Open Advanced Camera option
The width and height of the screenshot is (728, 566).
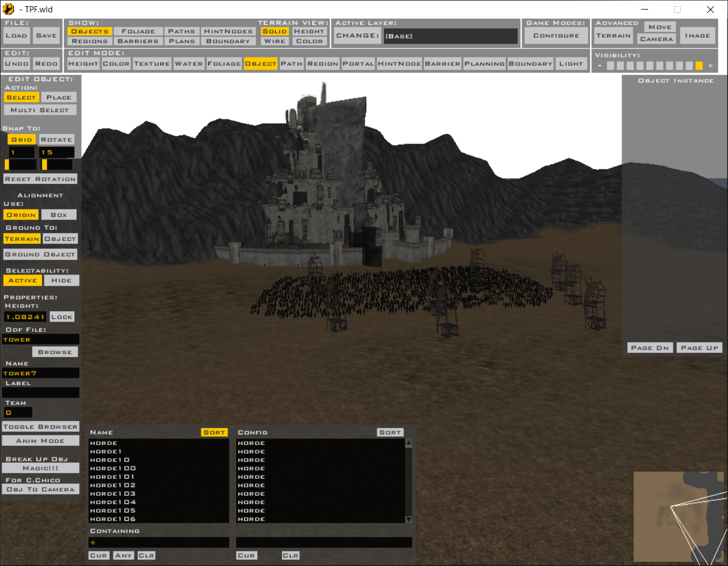pos(657,39)
